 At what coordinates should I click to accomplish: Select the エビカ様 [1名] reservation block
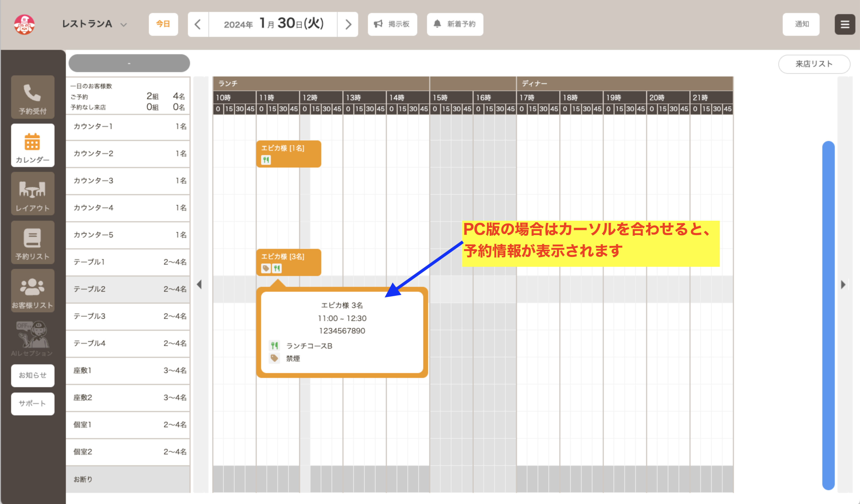(x=288, y=153)
